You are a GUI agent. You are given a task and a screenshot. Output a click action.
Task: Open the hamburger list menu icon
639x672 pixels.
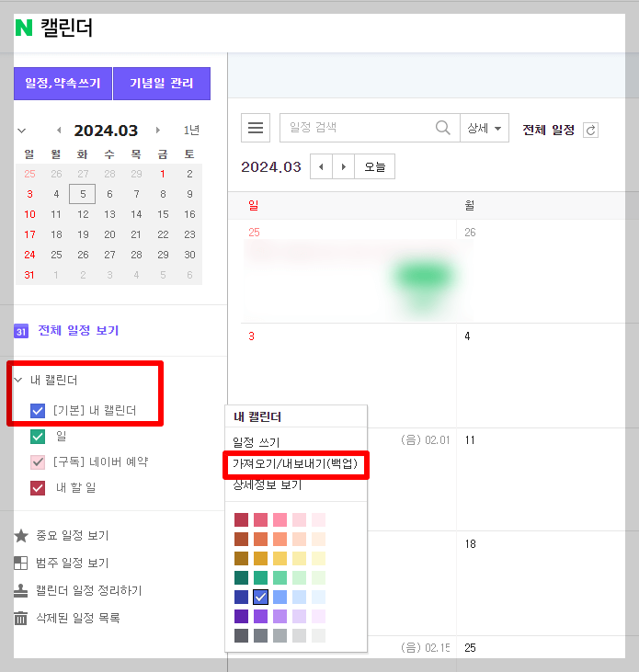[x=256, y=128]
